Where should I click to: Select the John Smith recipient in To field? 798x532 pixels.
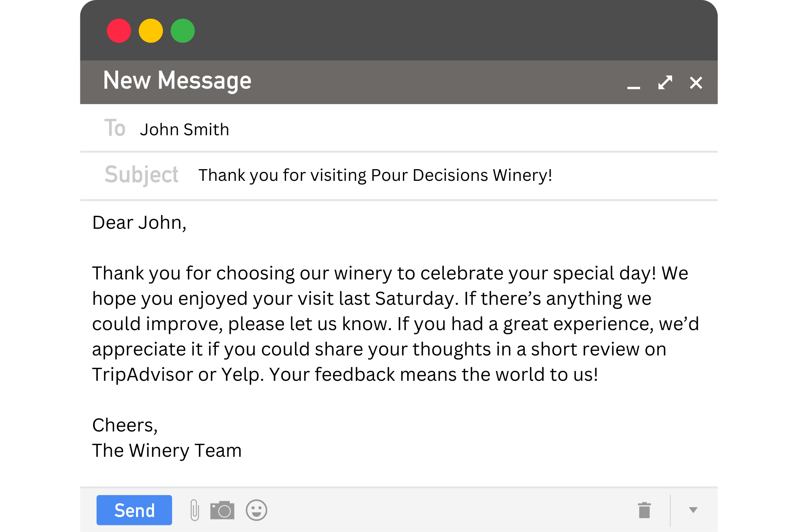tap(184, 129)
